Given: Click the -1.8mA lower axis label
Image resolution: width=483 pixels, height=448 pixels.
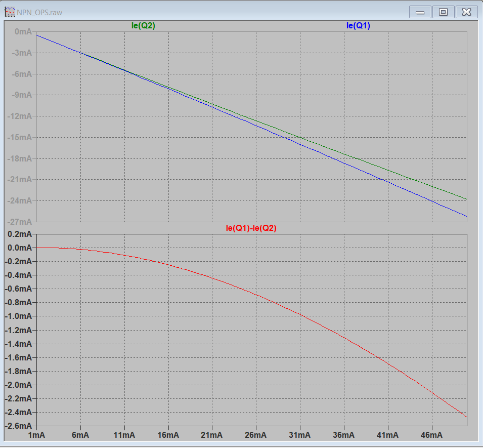Looking at the screenshot, I should (x=18, y=371).
